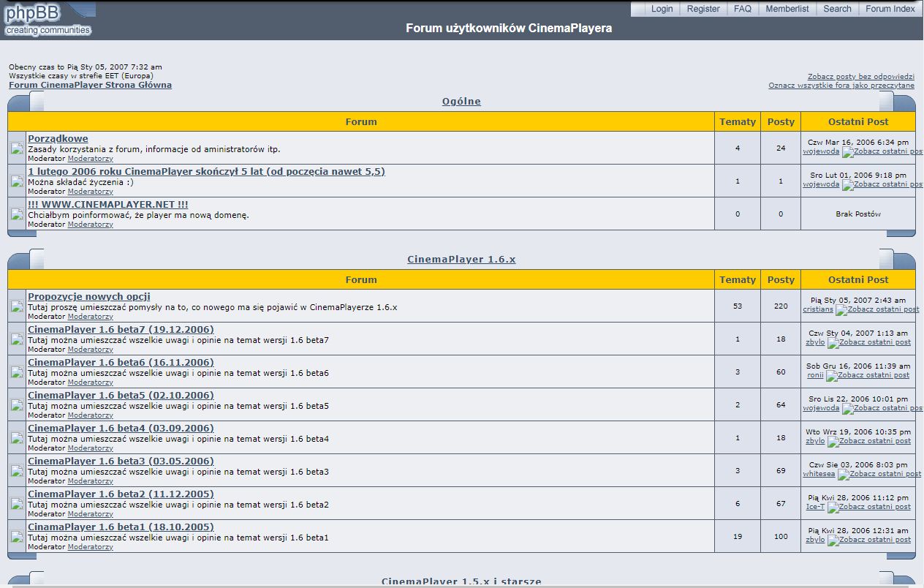Open whitesea user profile

[x=819, y=473]
